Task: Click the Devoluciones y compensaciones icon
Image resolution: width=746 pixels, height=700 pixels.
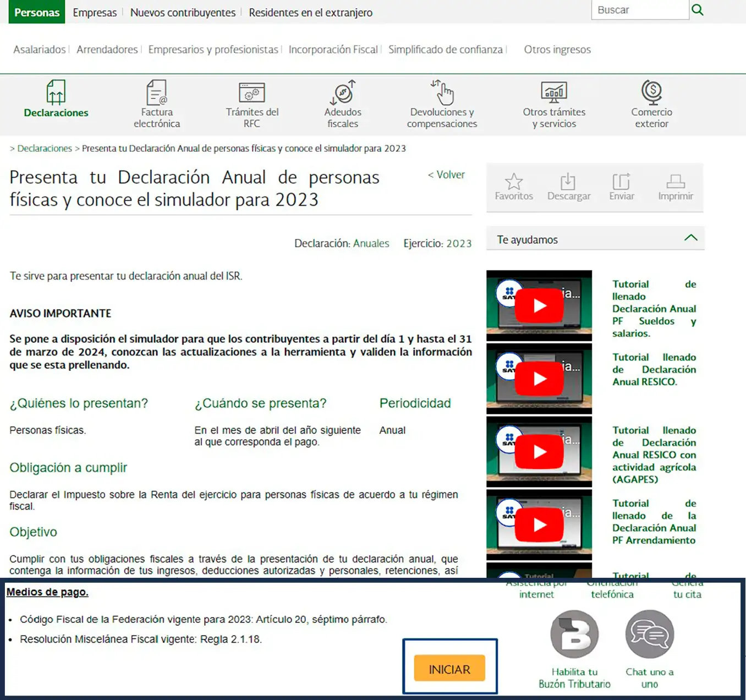Action: [442, 103]
